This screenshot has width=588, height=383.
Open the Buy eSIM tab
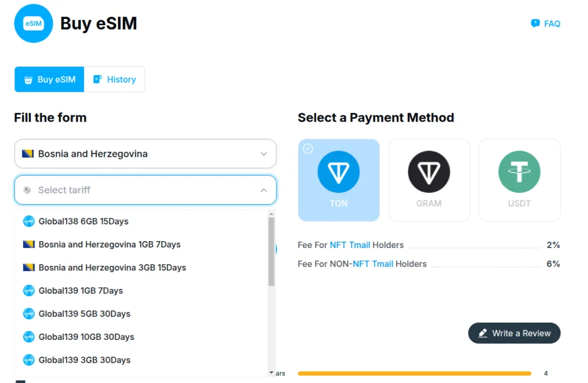coord(49,80)
